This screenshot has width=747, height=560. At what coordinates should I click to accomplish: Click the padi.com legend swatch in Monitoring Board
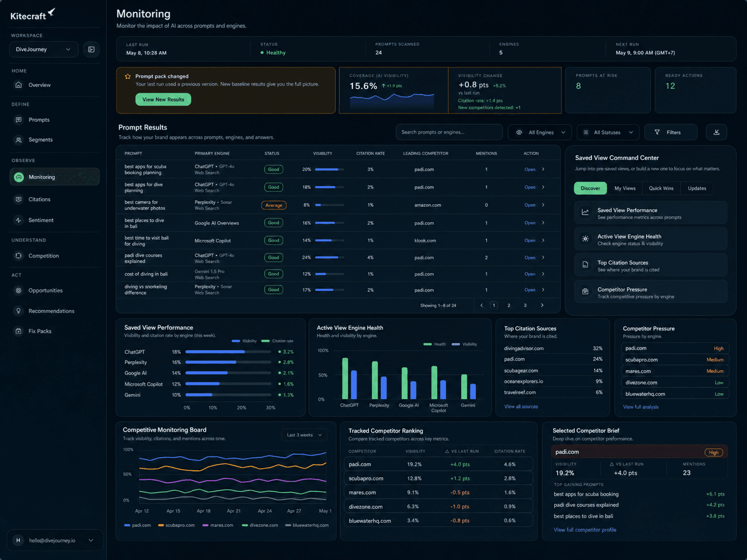coord(127,525)
